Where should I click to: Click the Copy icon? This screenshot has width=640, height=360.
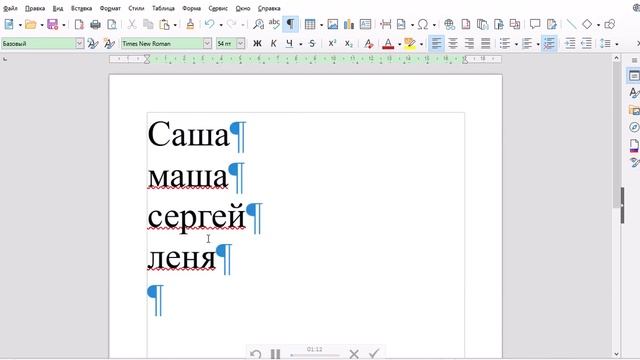tap(148, 24)
